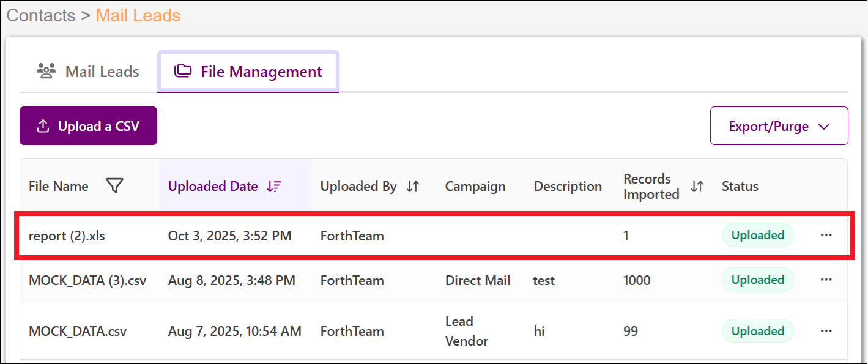Image resolution: width=868 pixels, height=364 pixels.
Task: Click the Lead Vendor campaign cell
Action: (x=467, y=331)
